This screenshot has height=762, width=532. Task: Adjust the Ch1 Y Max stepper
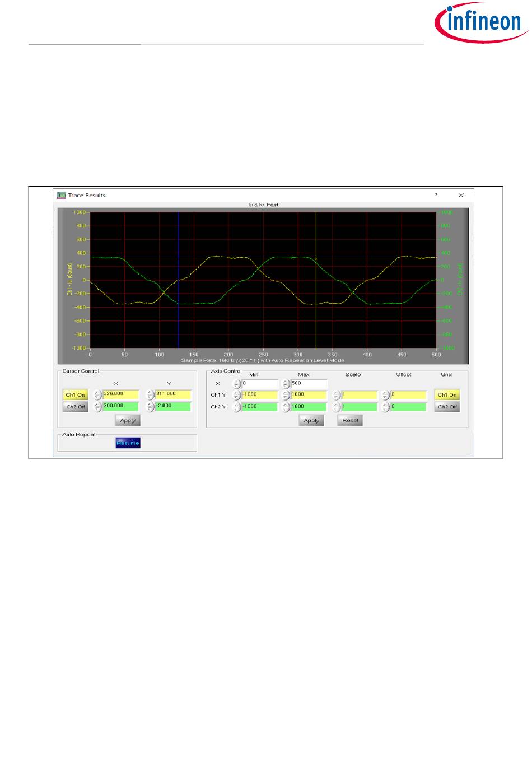pyautogui.click(x=286, y=395)
